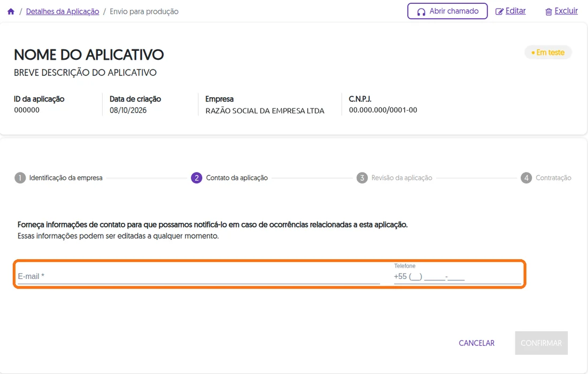
Task: Go to the home icon breadcrumb
Action: pyautogui.click(x=11, y=12)
